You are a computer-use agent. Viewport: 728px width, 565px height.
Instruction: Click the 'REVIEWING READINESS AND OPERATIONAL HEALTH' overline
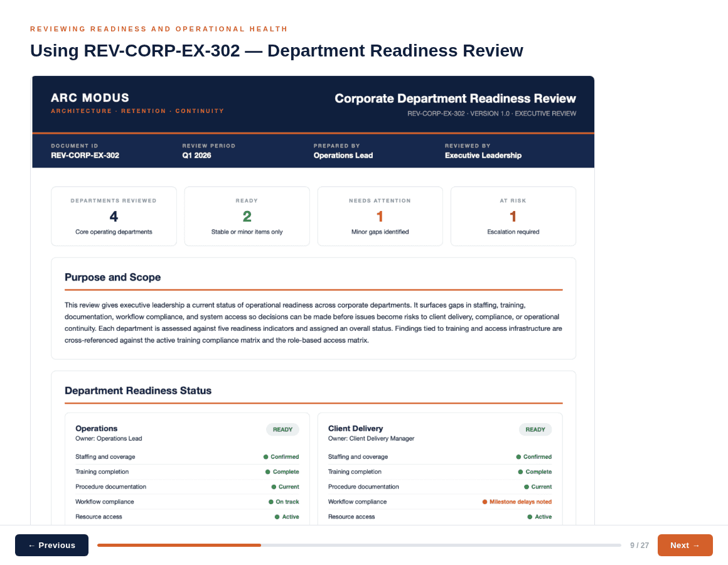coord(159,29)
